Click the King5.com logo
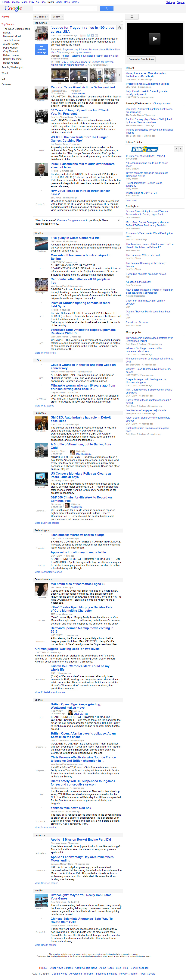 [144, 150]
